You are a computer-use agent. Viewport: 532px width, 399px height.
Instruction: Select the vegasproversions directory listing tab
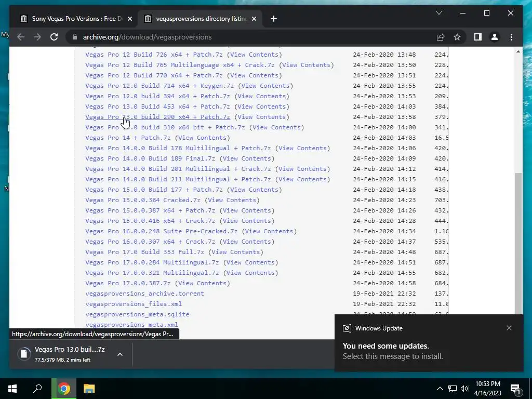(x=200, y=19)
